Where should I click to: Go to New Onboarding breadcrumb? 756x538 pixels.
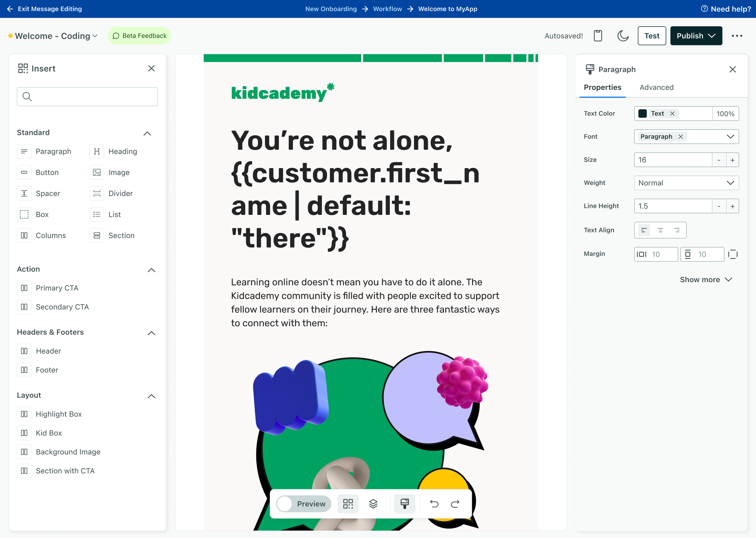331,9
